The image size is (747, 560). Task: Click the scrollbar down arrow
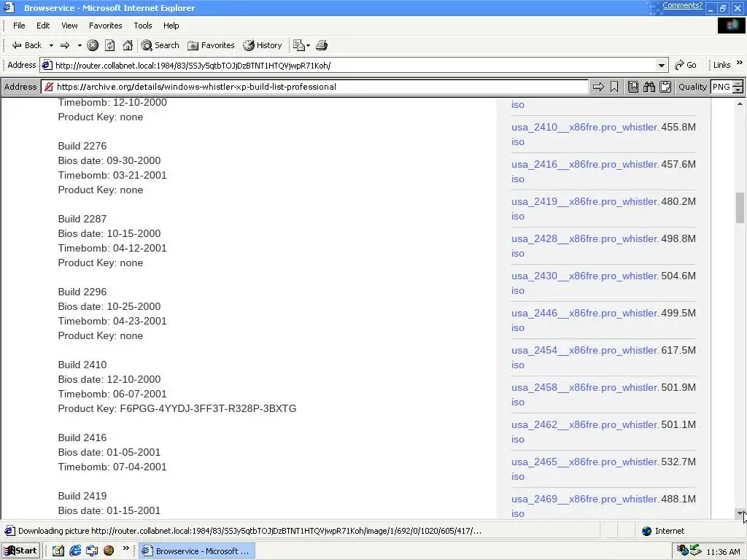tap(740, 513)
